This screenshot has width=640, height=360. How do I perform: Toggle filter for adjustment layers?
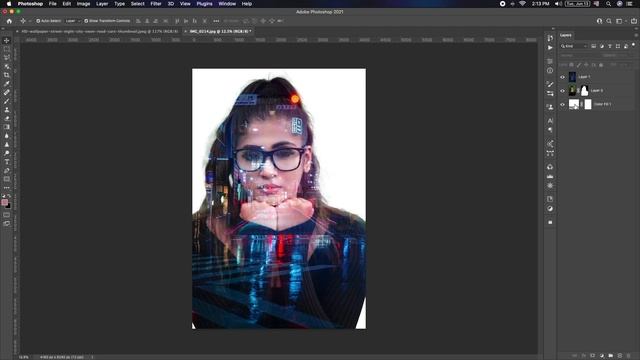602,46
